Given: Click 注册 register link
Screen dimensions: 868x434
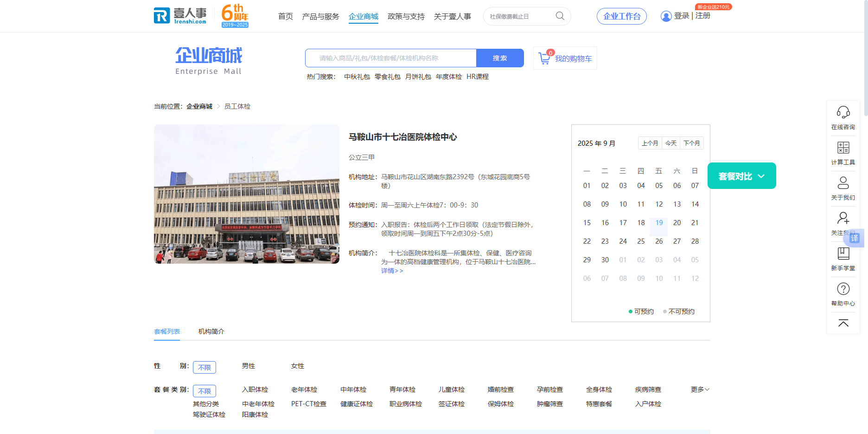Looking at the screenshot, I should point(703,16).
